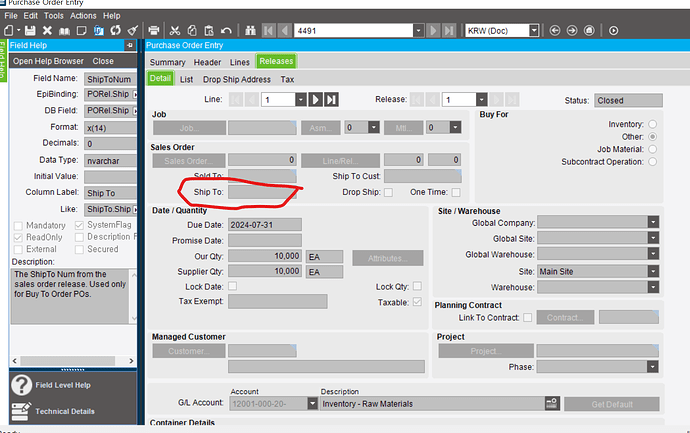Screen dimensions: 690x433
Task: Click the memo note toolbar icon
Action: (81, 30)
